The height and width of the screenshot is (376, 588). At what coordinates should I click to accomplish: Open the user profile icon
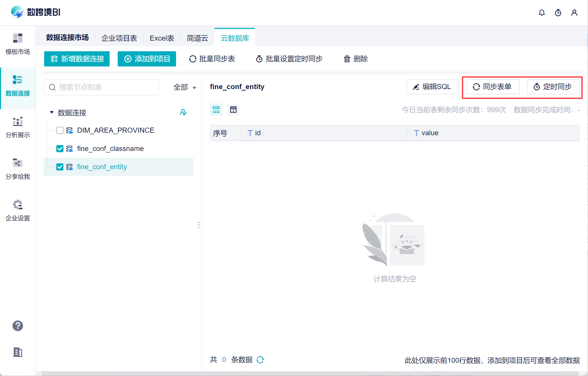[574, 13]
